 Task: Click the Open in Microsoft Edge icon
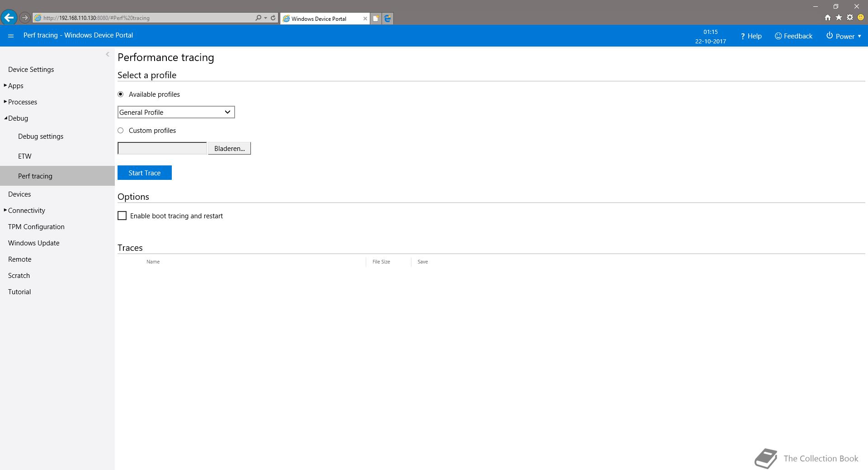click(x=387, y=19)
